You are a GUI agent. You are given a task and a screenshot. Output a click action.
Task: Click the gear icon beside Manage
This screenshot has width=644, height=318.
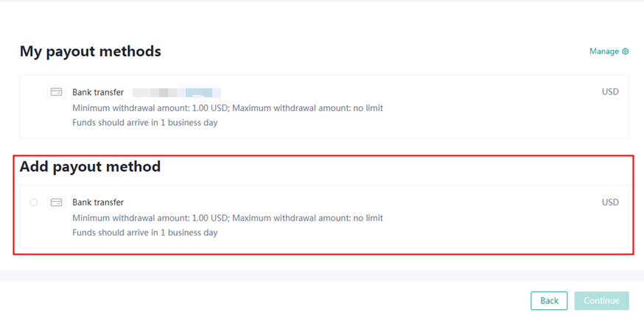[x=626, y=52]
